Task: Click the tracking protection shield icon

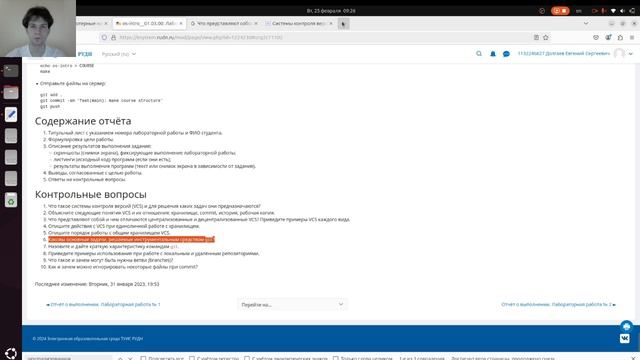Action: pyautogui.click(x=104, y=37)
